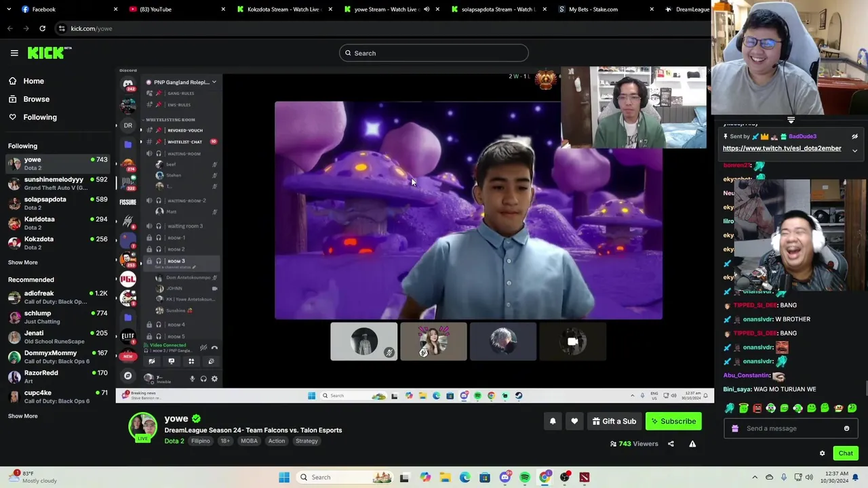Viewport: 868px width, 488px height.
Task: Open Discord explore servers compass
Action: [x=128, y=375]
